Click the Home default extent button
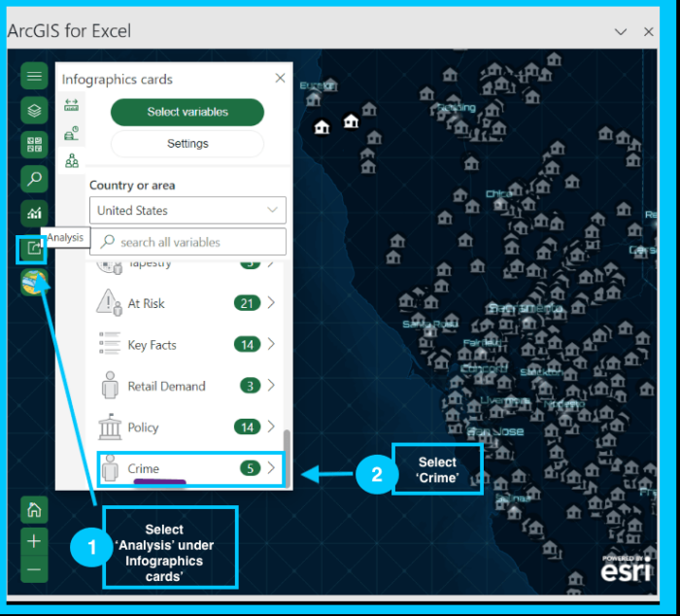 (34, 510)
